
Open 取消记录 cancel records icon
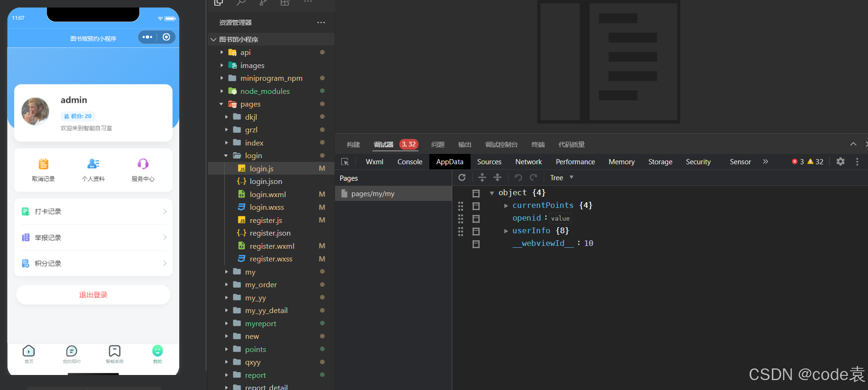click(x=43, y=164)
